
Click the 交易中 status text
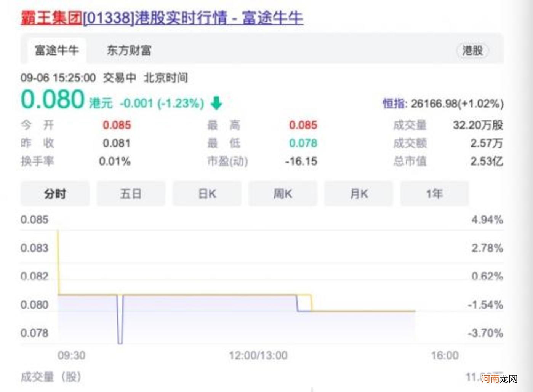[x=120, y=78]
